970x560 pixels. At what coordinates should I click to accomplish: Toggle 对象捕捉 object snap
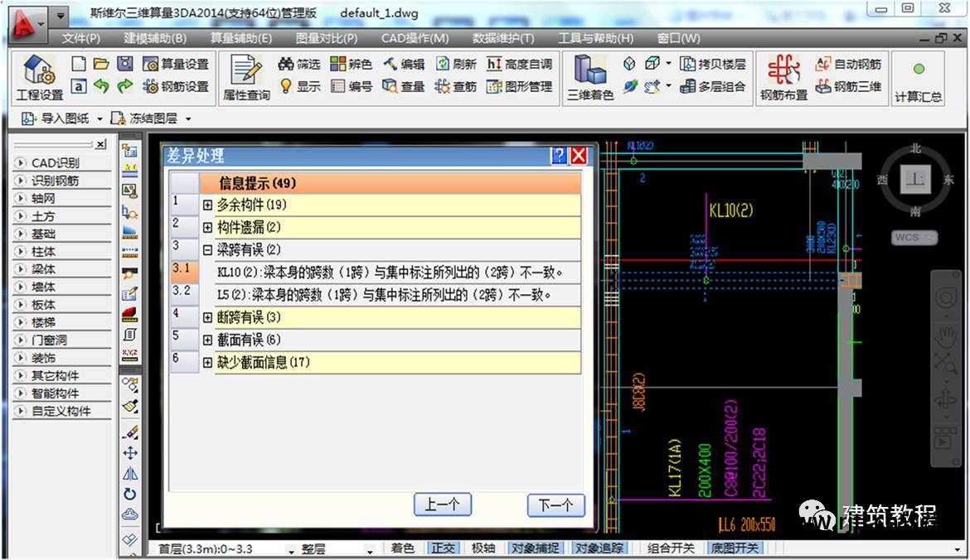[534, 548]
